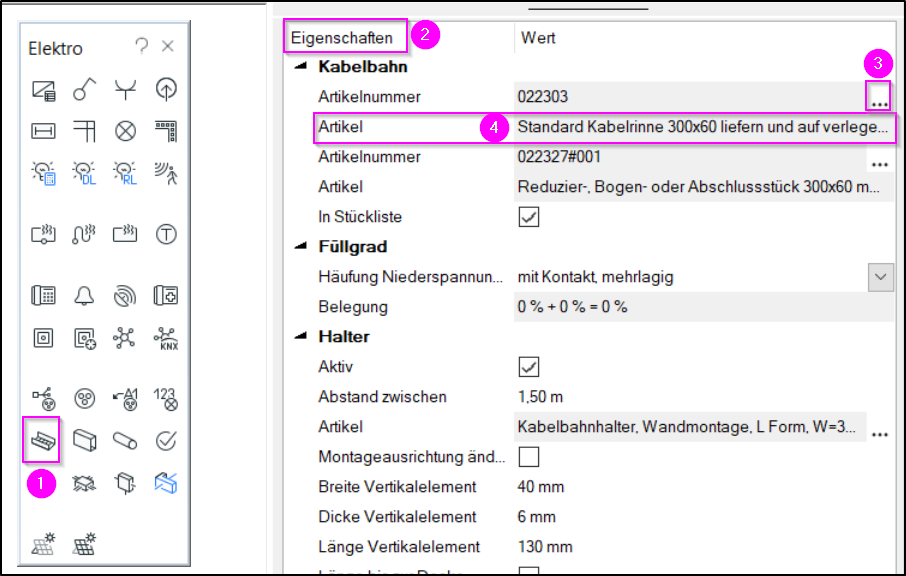Click the 123 lamp numbering icon
This screenshot has height=576, width=906.
[x=166, y=399]
